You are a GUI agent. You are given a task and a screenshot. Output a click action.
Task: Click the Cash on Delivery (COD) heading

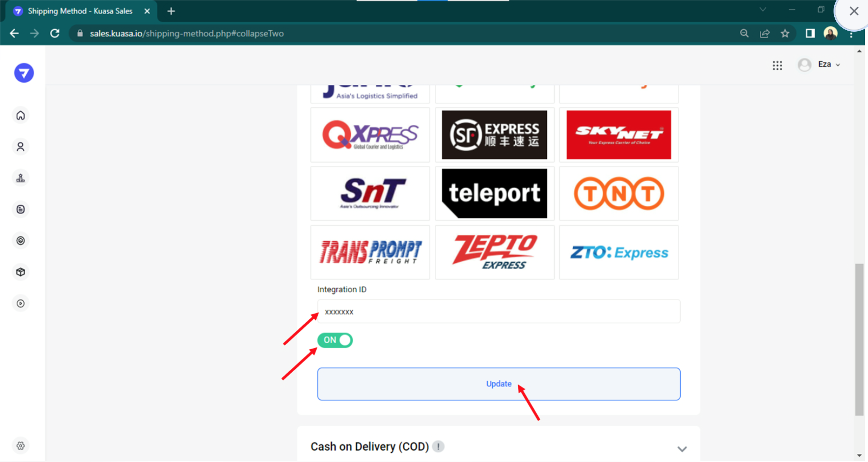pyautogui.click(x=370, y=446)
